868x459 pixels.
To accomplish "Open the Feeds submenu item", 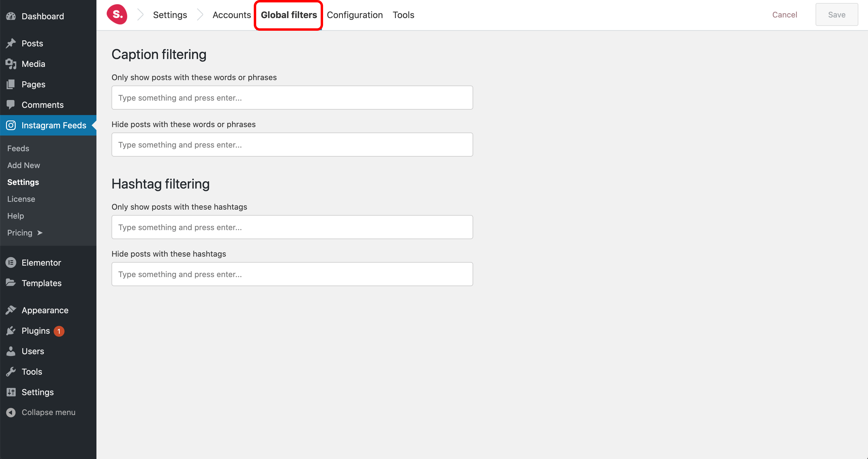I will [18, 148].
